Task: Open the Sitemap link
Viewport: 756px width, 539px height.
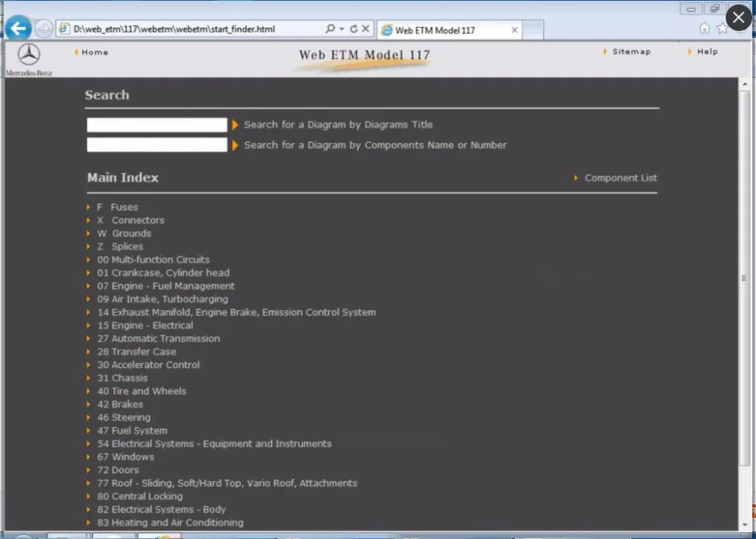Action: tap(631, 51)
